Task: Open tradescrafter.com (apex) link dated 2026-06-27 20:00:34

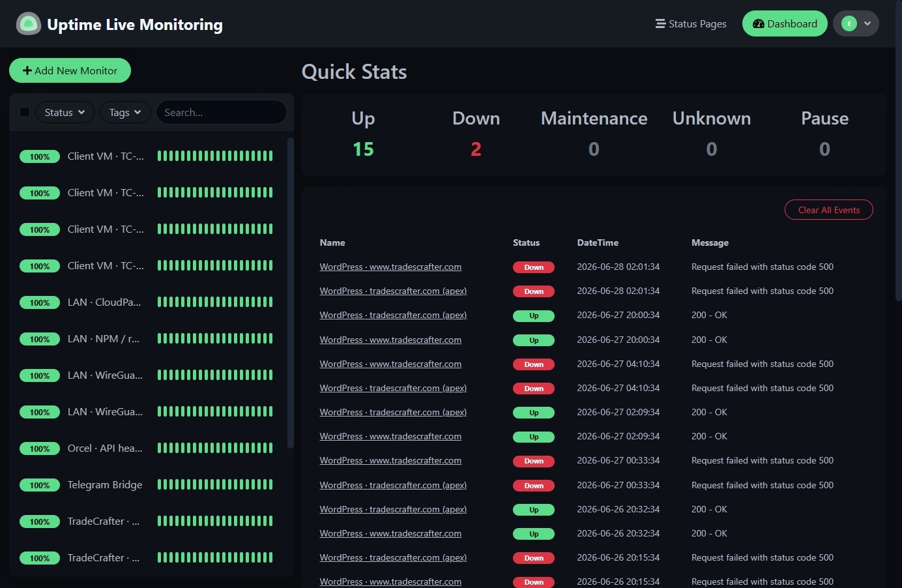Action: click(x=393, y=315)
